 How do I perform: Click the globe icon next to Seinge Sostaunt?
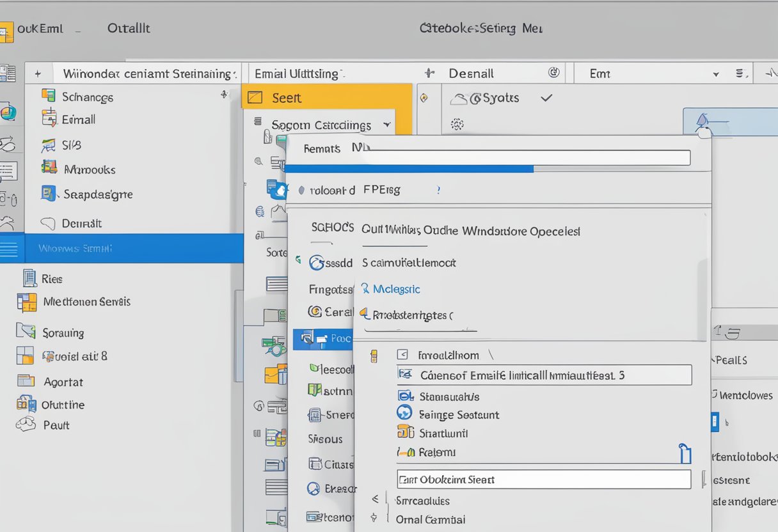[x=404, y=414]
